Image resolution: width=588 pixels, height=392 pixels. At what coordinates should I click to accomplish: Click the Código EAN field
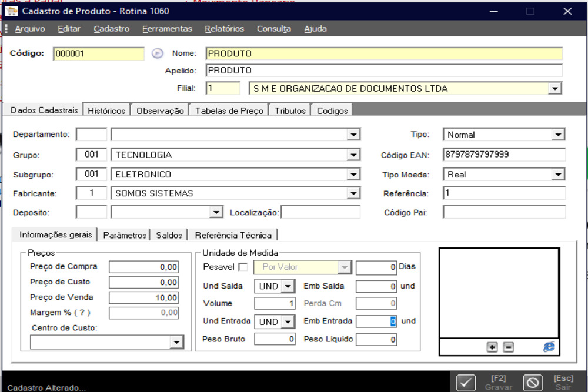(x=504, y=155)
